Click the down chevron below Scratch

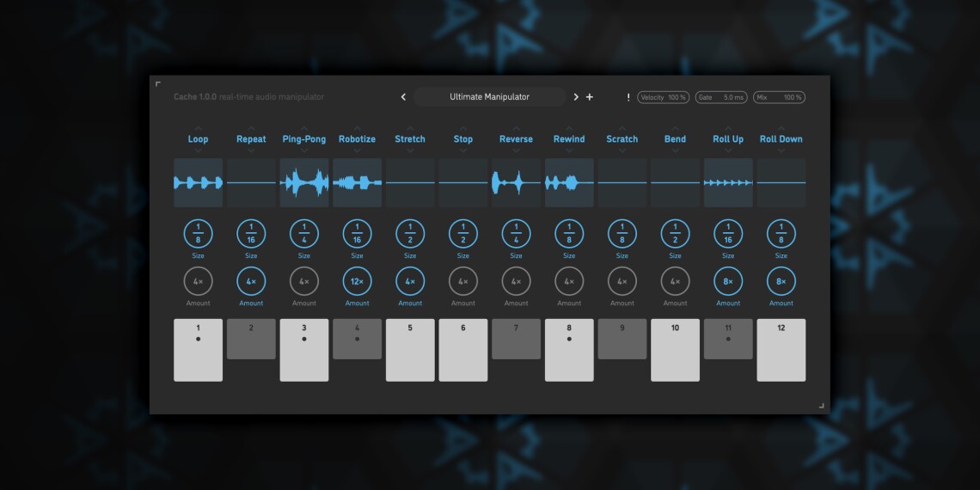click(x=622, y=150)
